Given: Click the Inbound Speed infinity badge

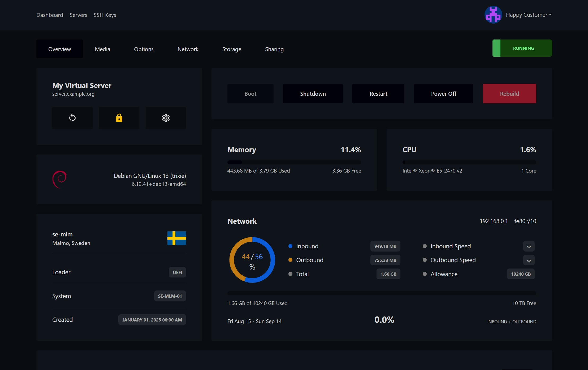Looking at the screenshot, I should (529, 246).
